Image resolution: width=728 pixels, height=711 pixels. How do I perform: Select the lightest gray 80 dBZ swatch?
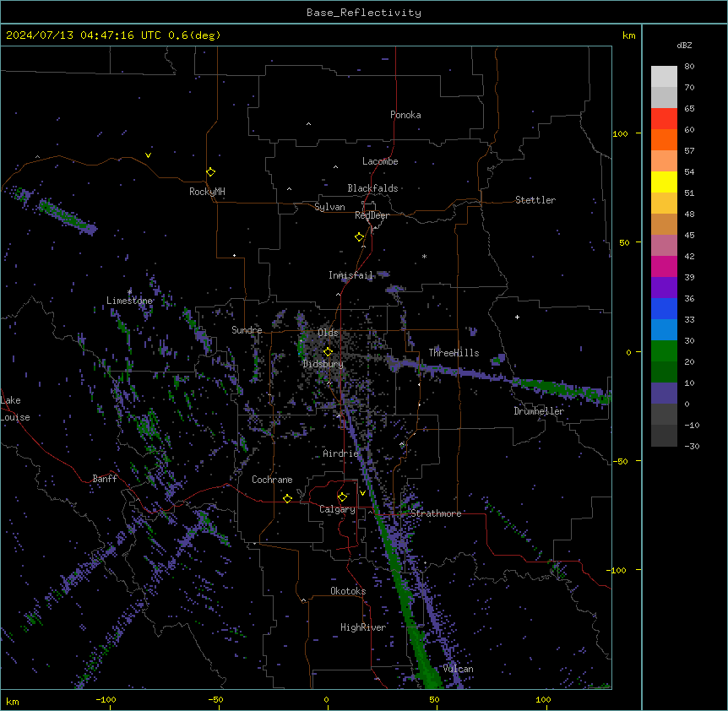[664, 76]
